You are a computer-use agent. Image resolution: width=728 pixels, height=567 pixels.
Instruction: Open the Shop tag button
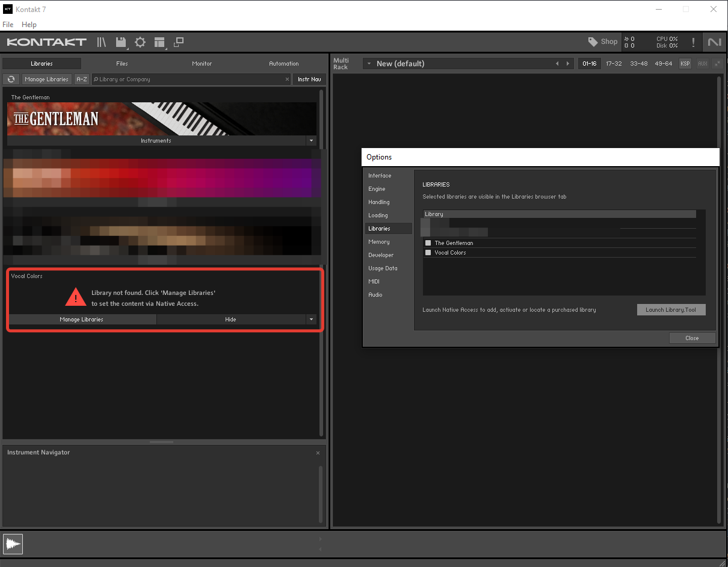click(603, 42)
